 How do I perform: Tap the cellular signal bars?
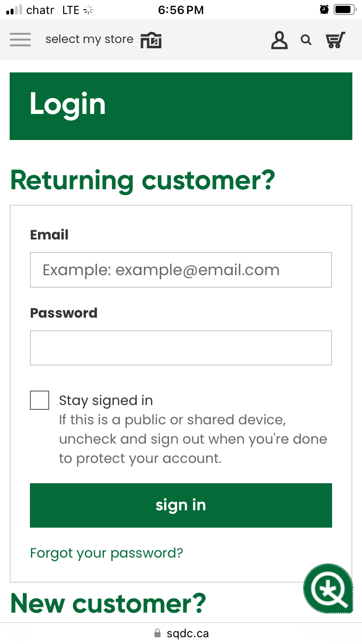[14, 10]
